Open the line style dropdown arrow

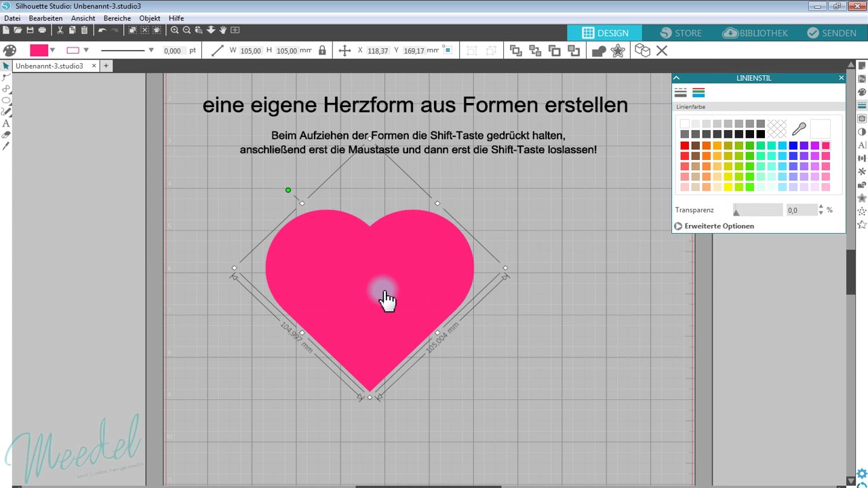click(x=151, y=51)
